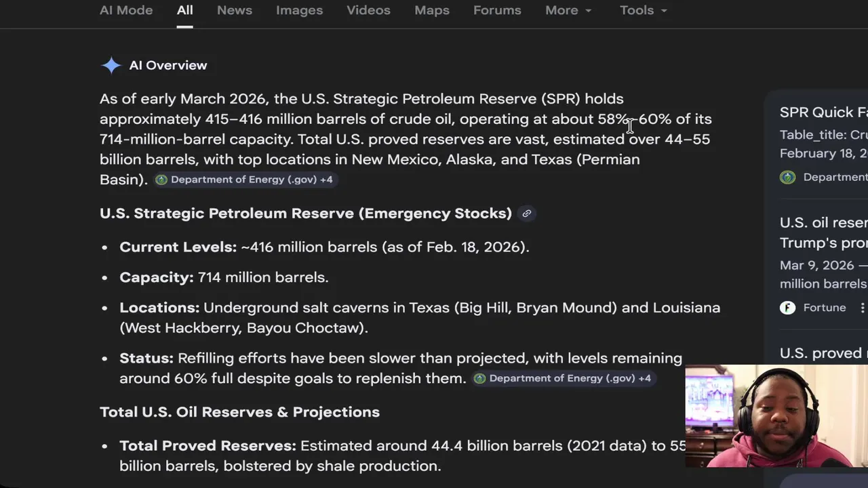Open the SPR Quick Facts source link
868x488 pixels.
click(x=823, y=113)
